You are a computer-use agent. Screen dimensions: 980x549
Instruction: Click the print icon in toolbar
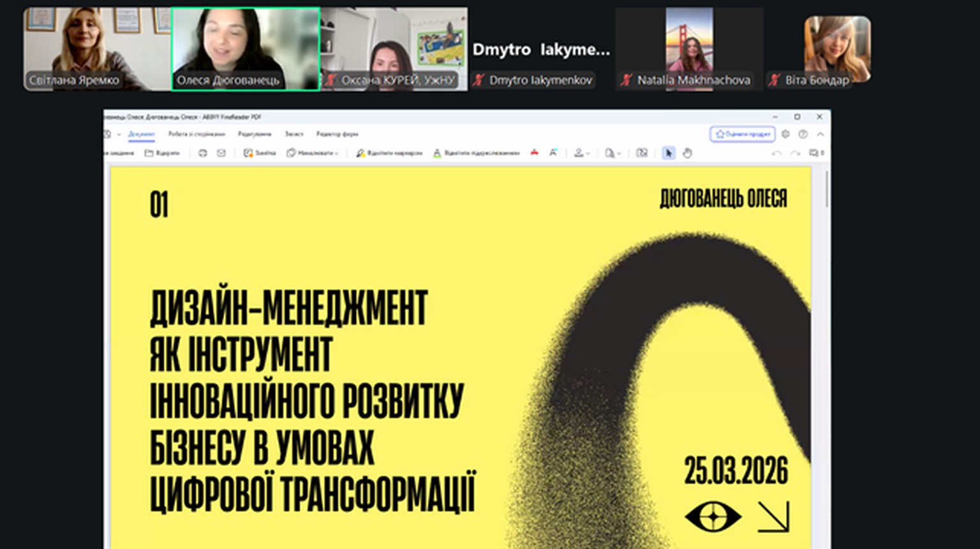203,153
